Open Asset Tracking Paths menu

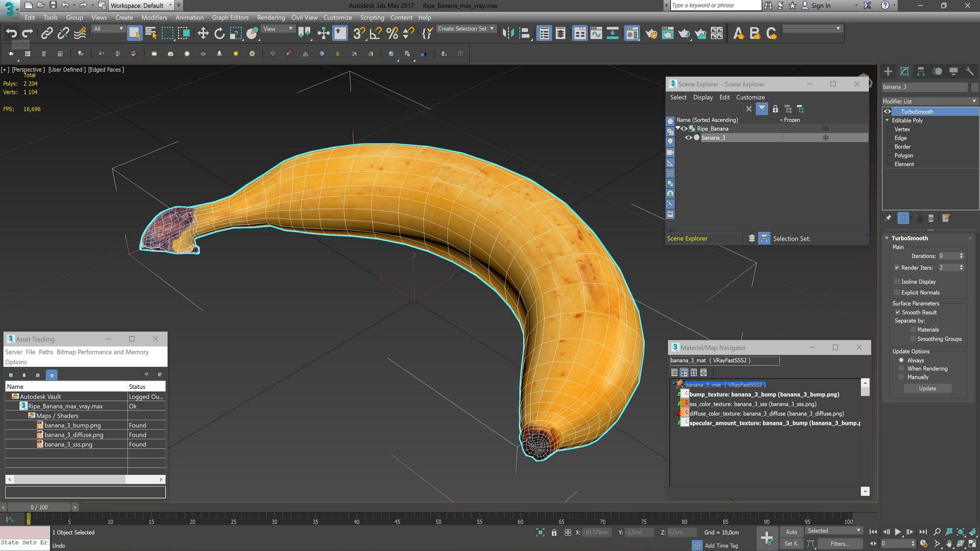(46, 352)
